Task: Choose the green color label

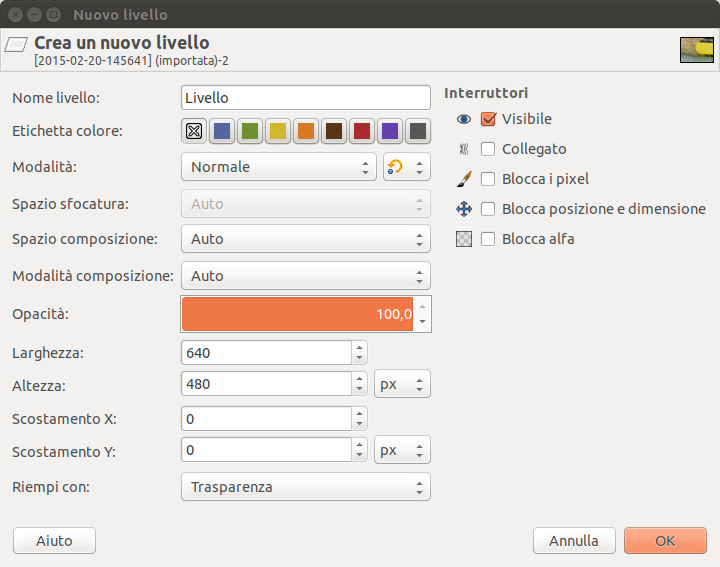Action: (x=250, y=131)
